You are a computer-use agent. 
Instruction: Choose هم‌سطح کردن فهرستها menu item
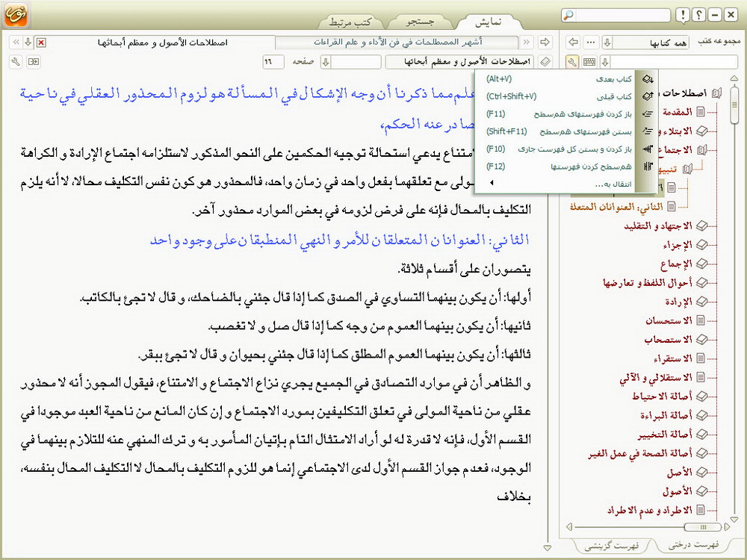[x=558, y=167]
